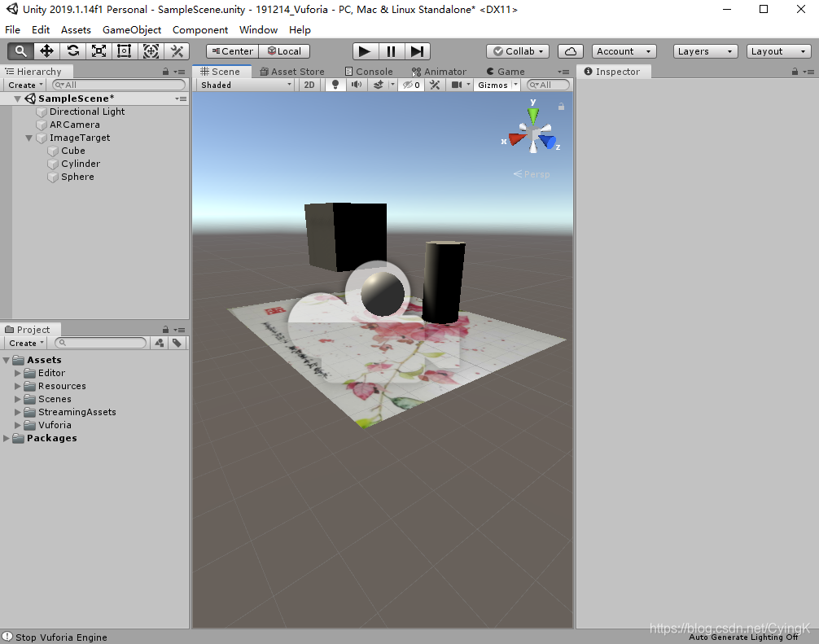The height and width of the screenshot is (644, 819).
Task: Open Services cloud button
Action: point(571,51)
